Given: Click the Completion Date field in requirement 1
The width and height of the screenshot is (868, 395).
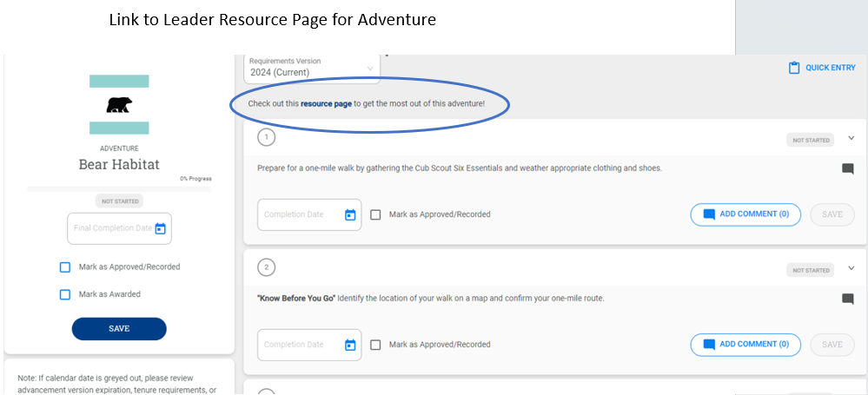Looking at the screenshot, I should tap(309, 214).
